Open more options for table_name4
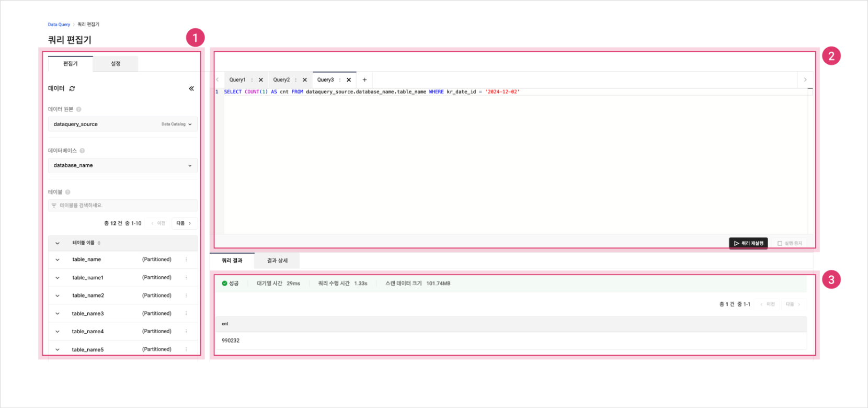The height and width of the screenshot is (408, 868). tap(186, 331)
